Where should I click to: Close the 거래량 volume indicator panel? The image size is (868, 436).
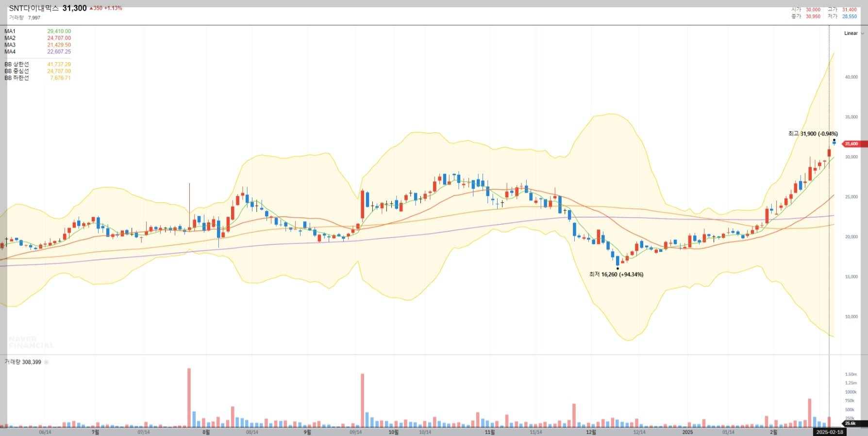point(47,362)
